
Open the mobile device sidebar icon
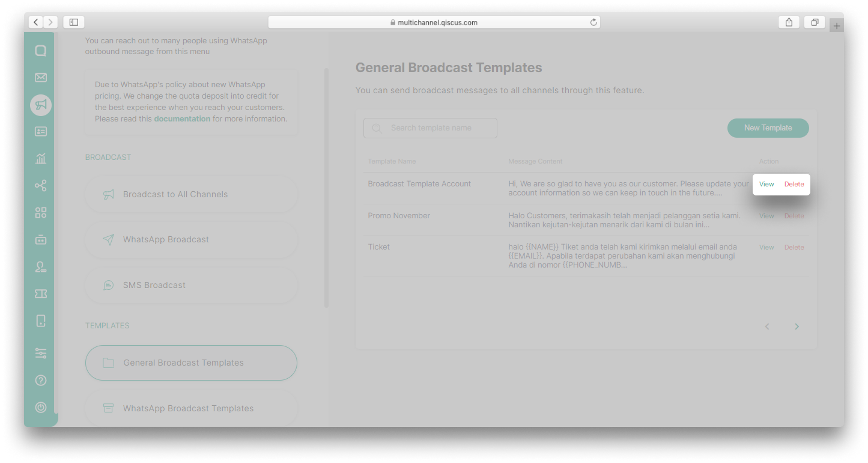(x=41, y=320)
